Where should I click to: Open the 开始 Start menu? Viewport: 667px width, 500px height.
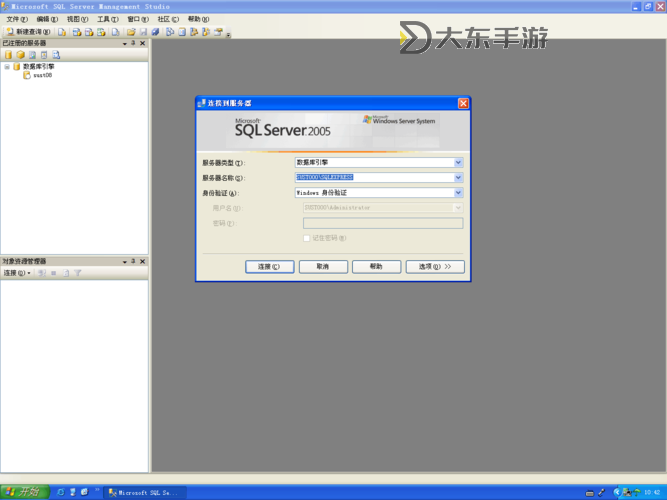point(25,492)
